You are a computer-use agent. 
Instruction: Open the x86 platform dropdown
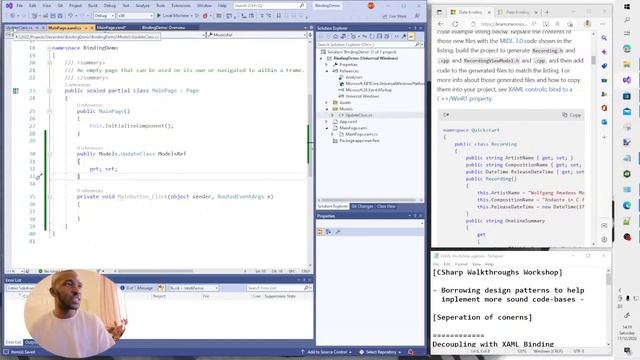coord(135,16)
